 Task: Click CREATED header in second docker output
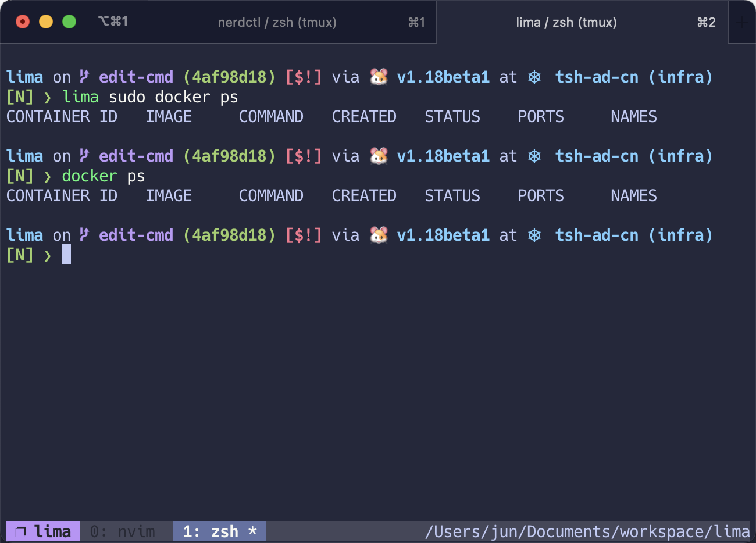point(364,195)
